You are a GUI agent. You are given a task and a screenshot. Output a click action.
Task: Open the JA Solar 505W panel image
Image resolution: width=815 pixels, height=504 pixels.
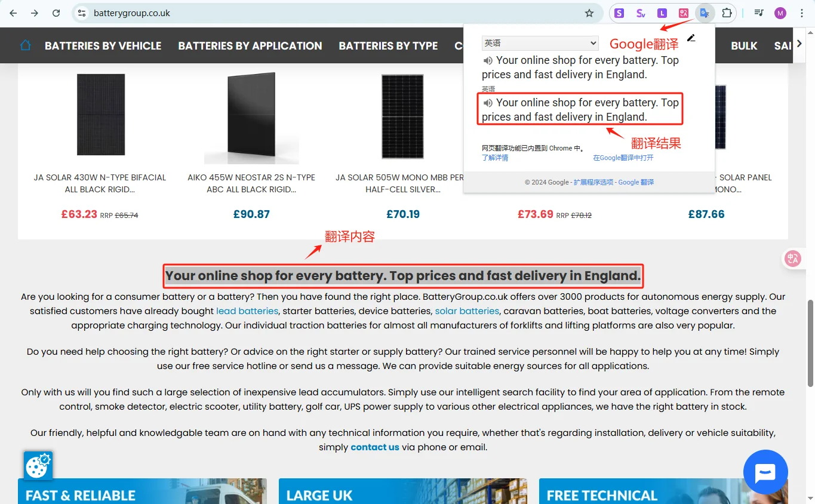[x=402, y=116]
